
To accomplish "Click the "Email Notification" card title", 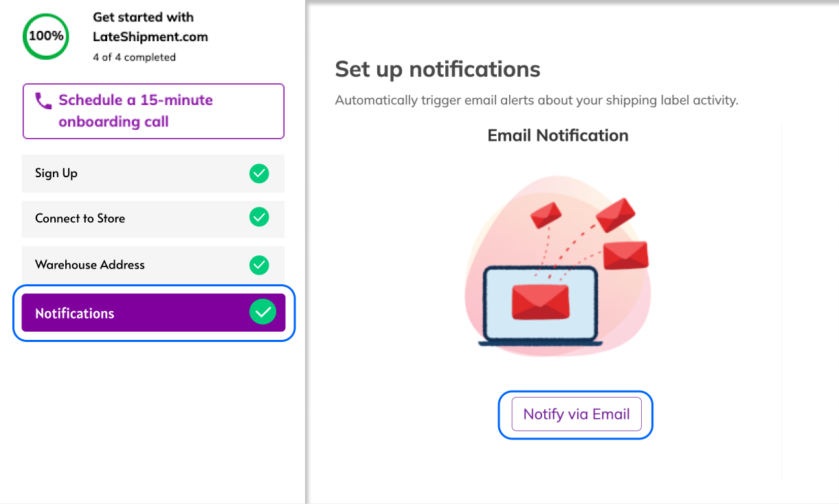I will click(x=557, y=135).
